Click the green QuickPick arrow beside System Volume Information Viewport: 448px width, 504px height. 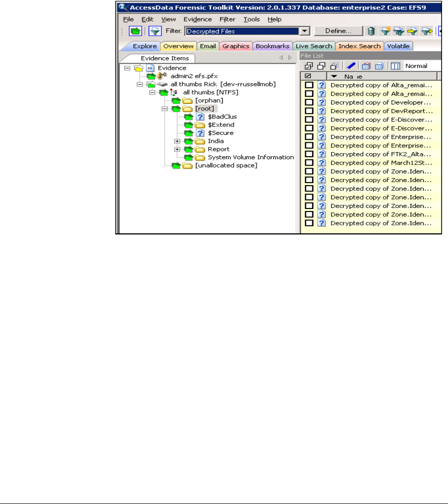[188, 158]
